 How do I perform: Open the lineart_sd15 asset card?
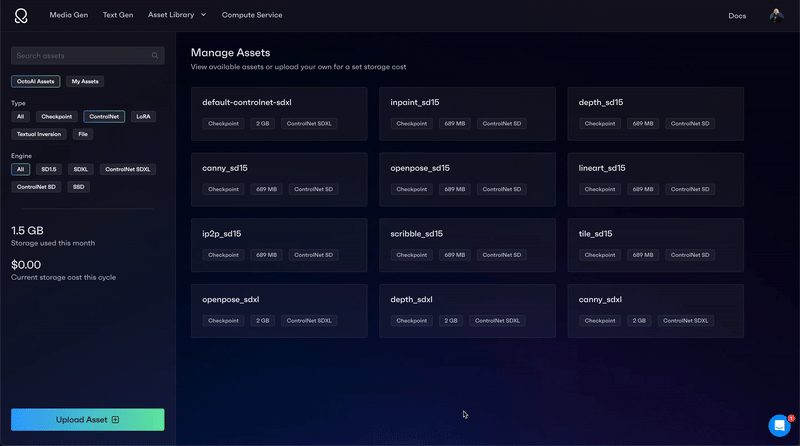point(656,180)
